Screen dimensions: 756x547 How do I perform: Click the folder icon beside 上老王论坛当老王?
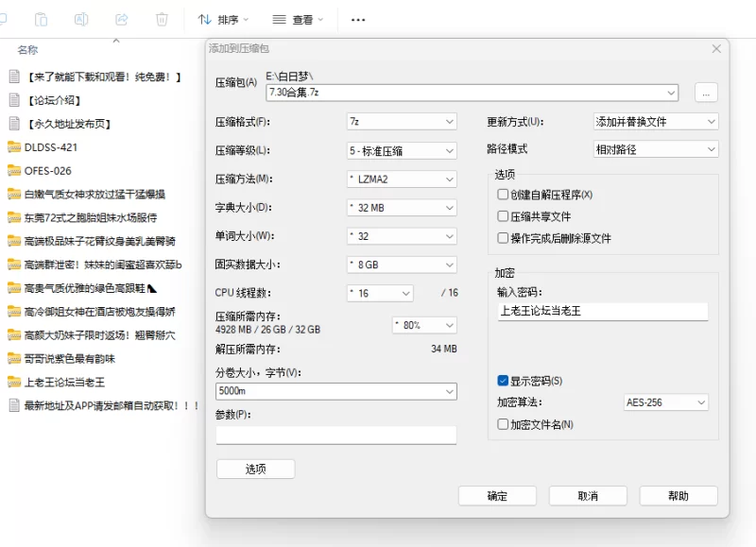14,383
